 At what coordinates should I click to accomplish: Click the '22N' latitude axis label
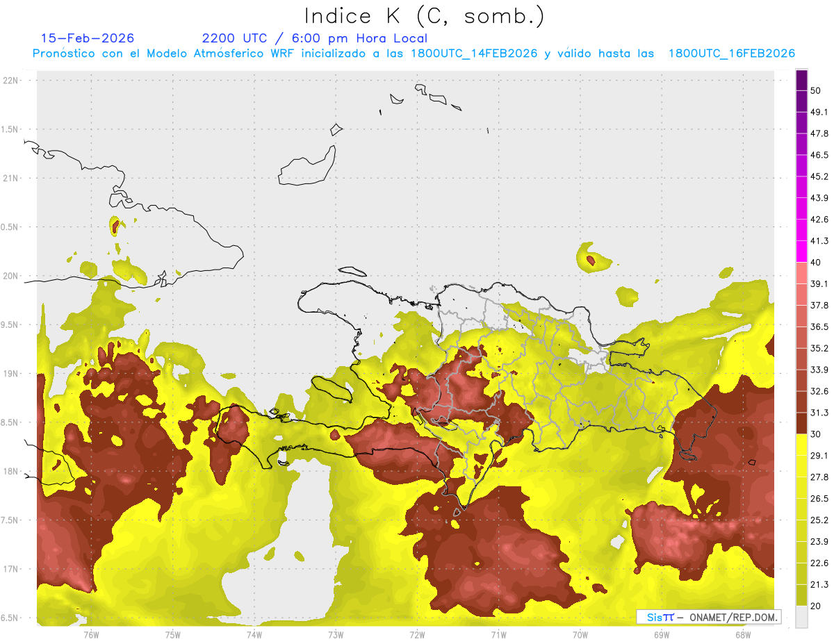pos(12,81)
